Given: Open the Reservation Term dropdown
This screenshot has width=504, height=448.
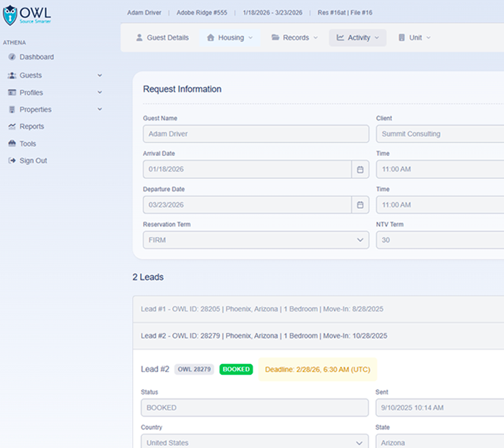Looking at the screenshot, I should (255, 240).
